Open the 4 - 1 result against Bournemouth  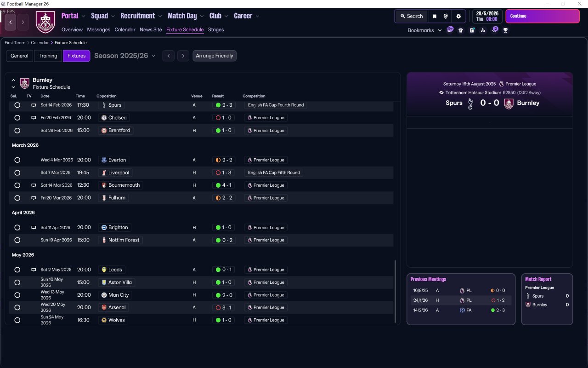point(224,185)
